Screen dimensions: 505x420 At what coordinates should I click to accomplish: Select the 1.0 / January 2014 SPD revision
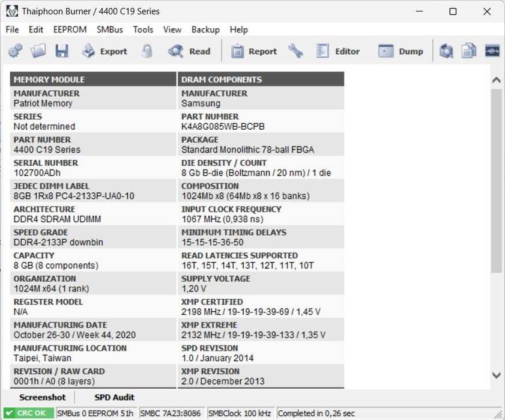pos(217,358)
